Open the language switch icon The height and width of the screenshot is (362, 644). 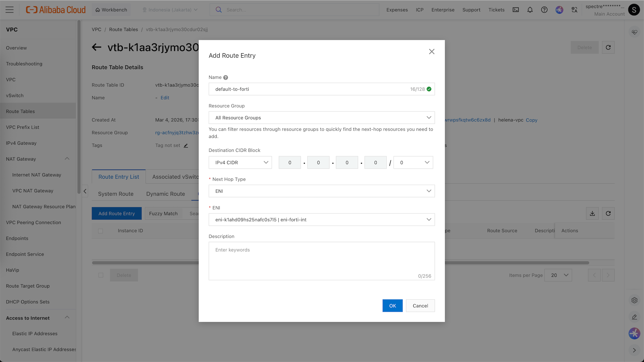point(574,10)
